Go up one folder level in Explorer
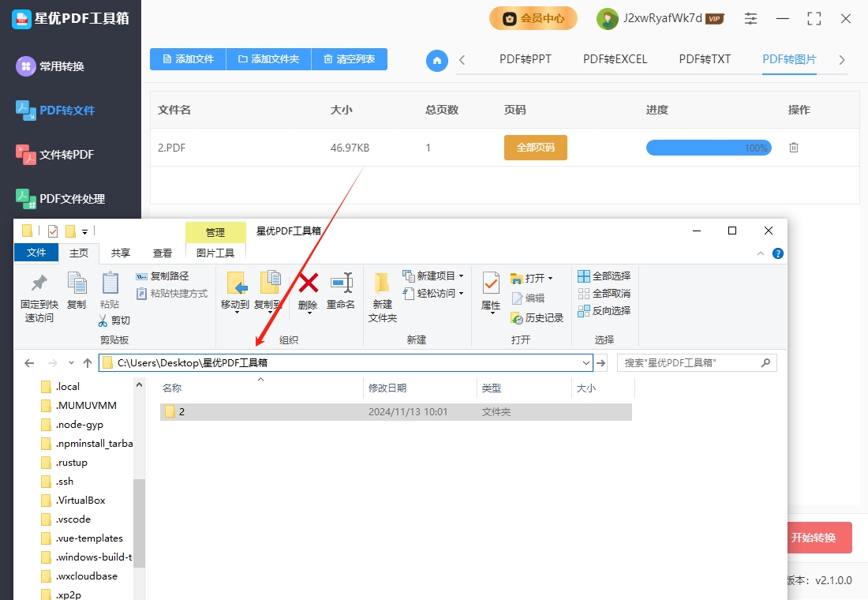868x600 pixels. point(88,363)
